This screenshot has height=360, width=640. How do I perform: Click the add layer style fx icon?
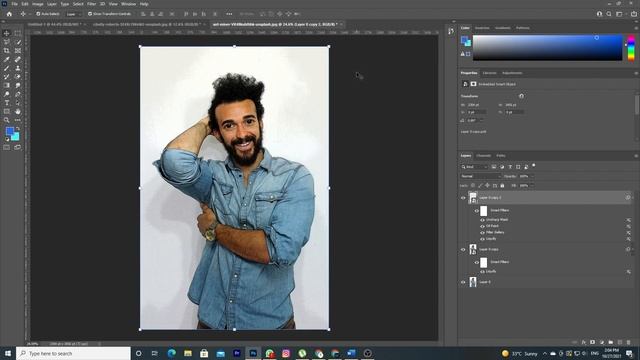pyautogui.click(x=584, y=342)
